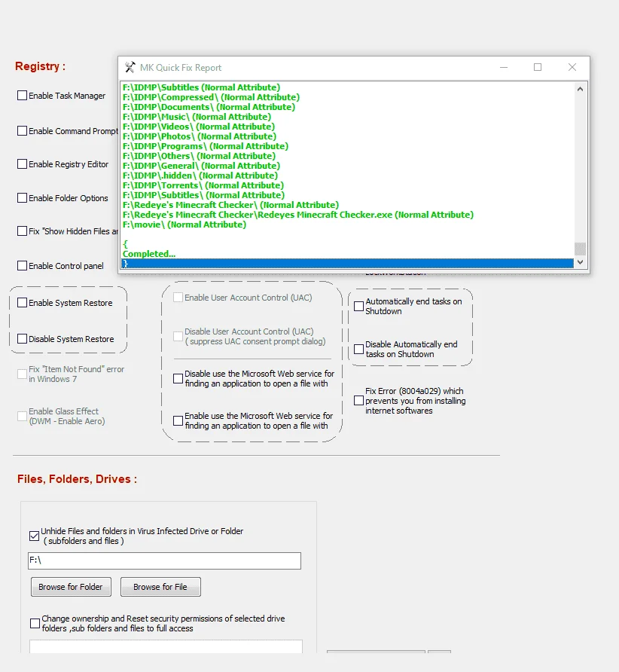Select F:\IDMP\.hidden\ report line
Viewport: 619px width, 672px height.
200,176
